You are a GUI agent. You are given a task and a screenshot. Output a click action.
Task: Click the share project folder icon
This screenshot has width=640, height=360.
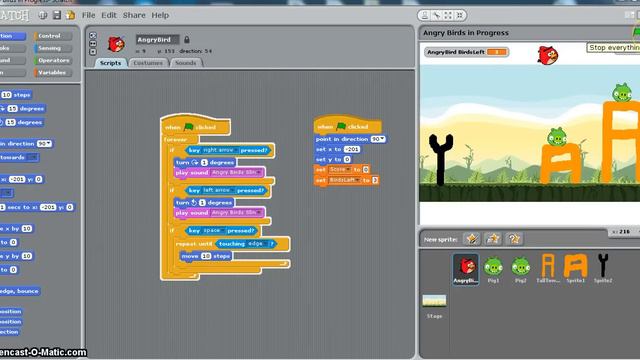click(71, 15)
